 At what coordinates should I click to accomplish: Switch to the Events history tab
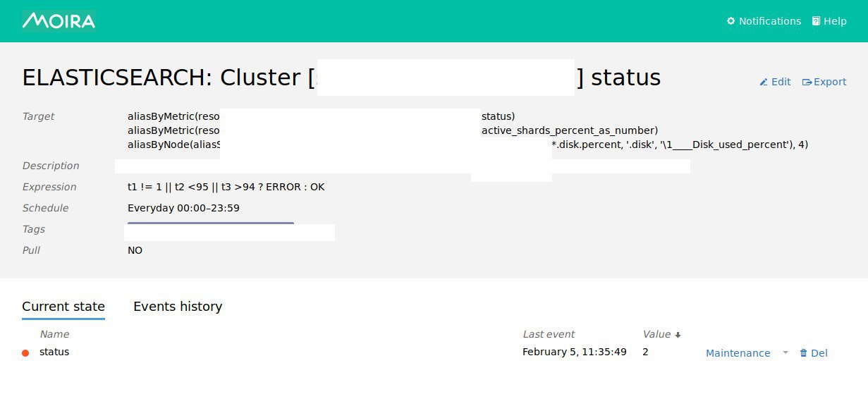tap(178, 307)
